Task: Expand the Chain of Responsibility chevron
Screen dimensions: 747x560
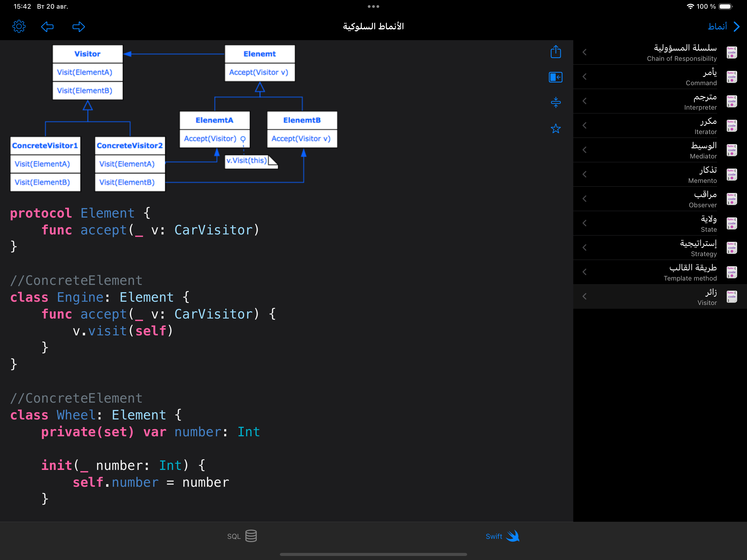Action: pyautogui.click(x=585, y=52)
